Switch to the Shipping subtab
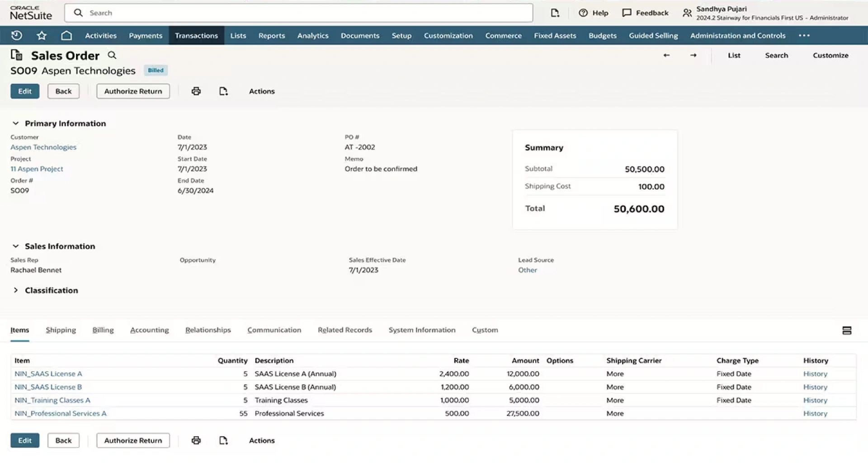This screenshot has width=868, height=466. click(61, 330)
